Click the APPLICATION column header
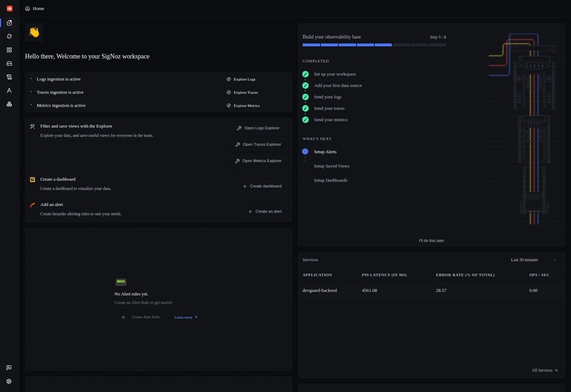 317,275
